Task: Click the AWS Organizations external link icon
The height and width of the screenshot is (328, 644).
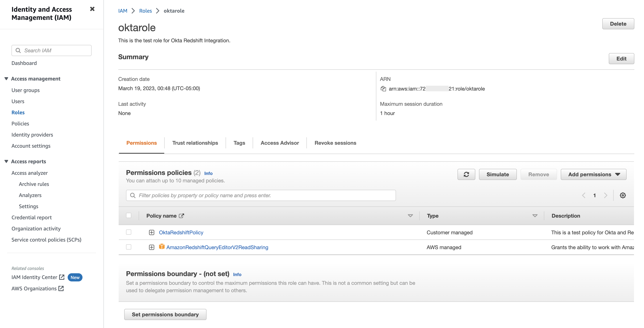Action: [x=61, y=288]
